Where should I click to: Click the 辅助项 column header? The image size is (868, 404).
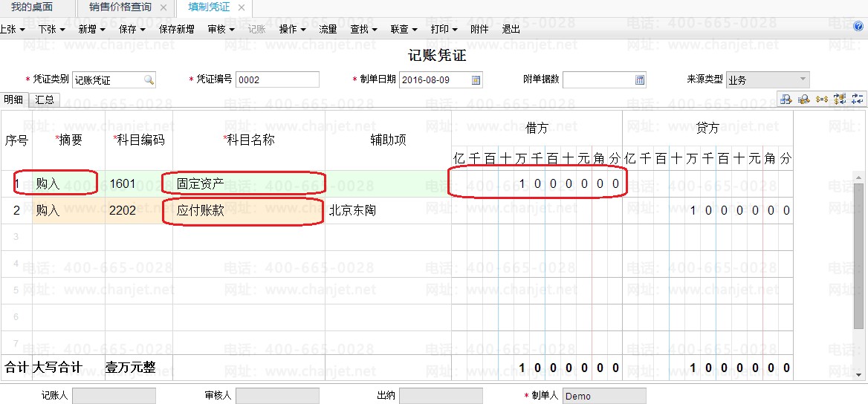(388, 140)
